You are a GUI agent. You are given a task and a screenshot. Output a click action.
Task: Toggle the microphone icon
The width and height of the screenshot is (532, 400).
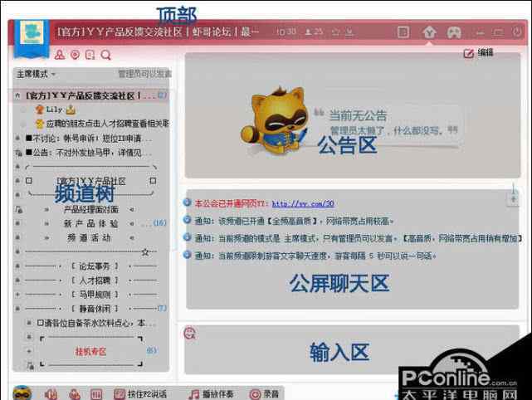(x=75, y=394)
